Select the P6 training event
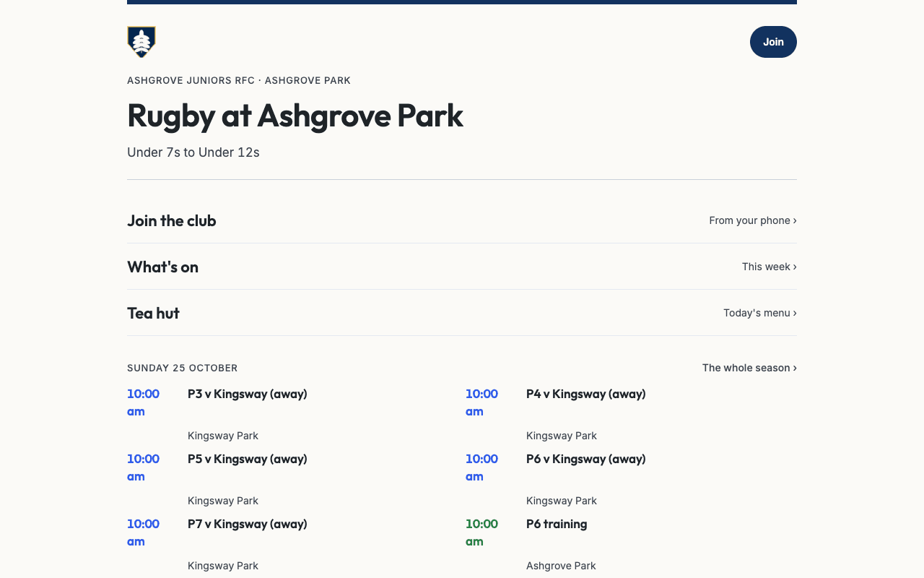924x578 pixels. (x=557, y=524)
